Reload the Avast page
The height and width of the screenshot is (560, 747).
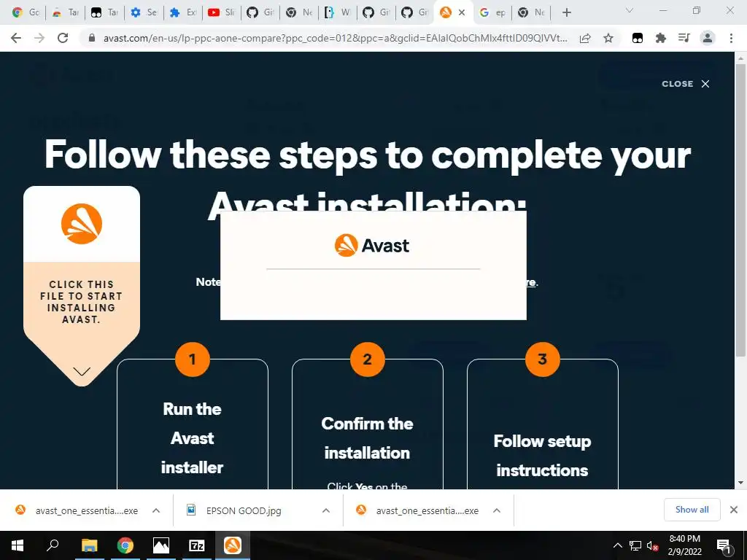click(x=63, y=38)
